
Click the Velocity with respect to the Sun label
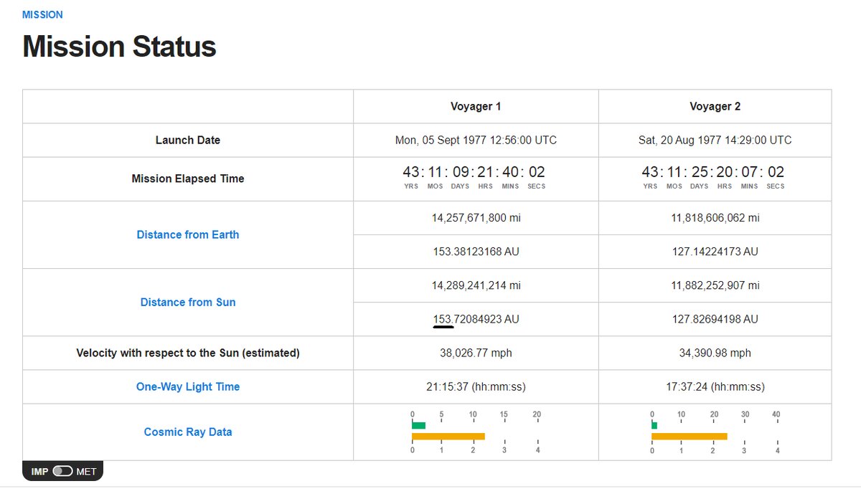pos(188,353)
